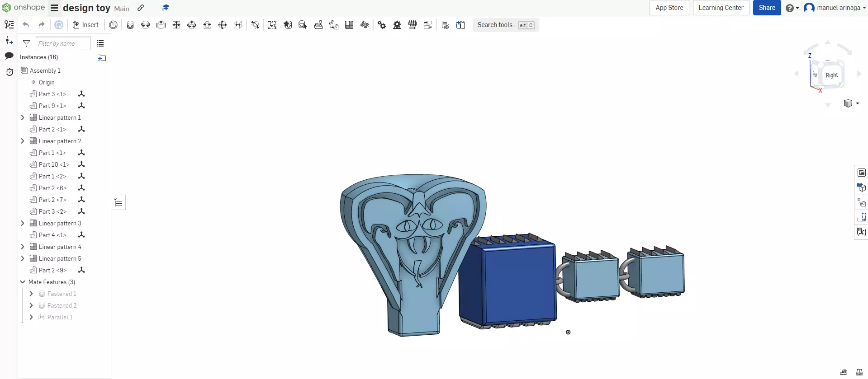868x379 pixels.
Task: Select the Planar mate tool
Action: [x=176, y=25]
